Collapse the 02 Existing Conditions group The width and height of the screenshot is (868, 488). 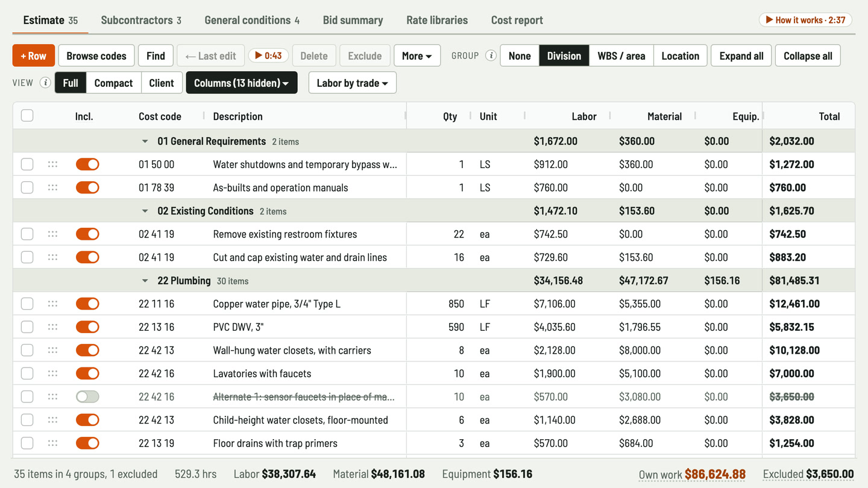click(x=145, y=211)
